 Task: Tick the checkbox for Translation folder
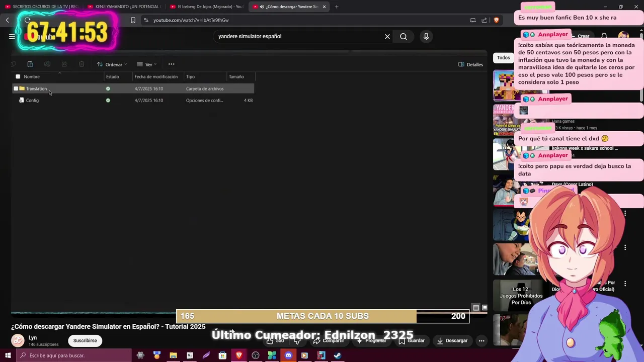[16, 88]
